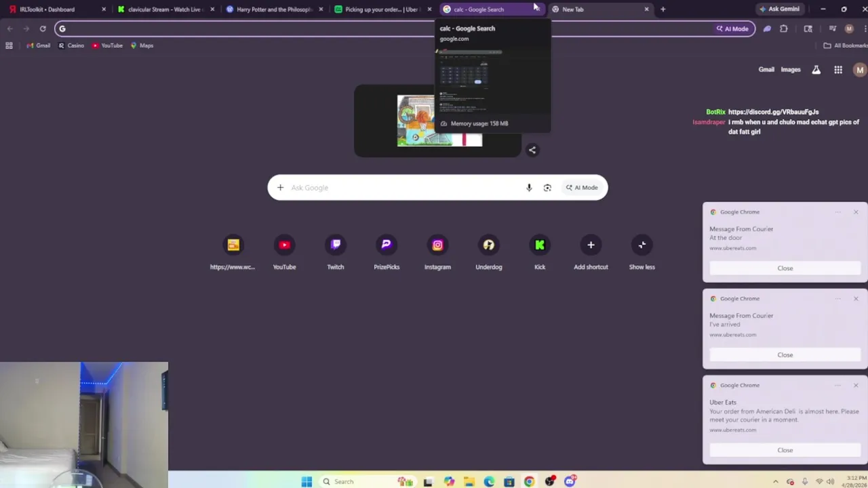This screenshot has height=488, width=868.
Task: Open Gmail link on Google page
Action: (766, 69)
